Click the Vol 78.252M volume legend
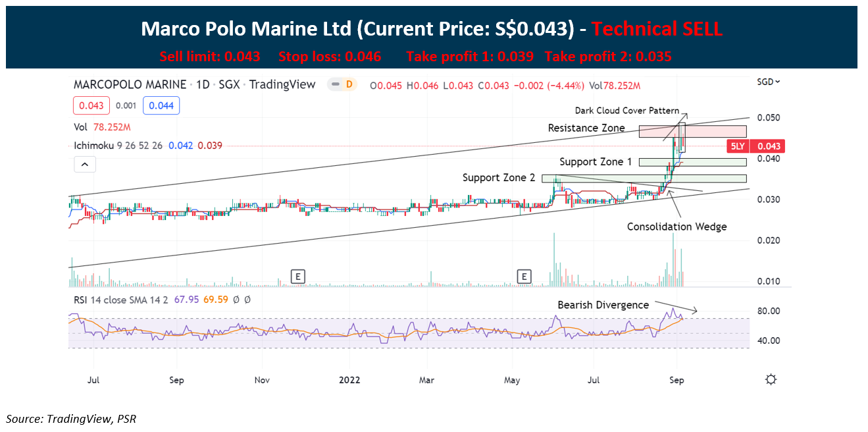 102,127
